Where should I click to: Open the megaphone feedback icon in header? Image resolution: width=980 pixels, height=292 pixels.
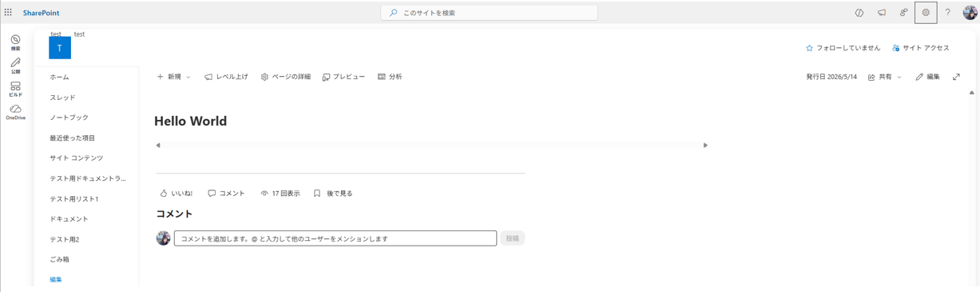(882, 13)
